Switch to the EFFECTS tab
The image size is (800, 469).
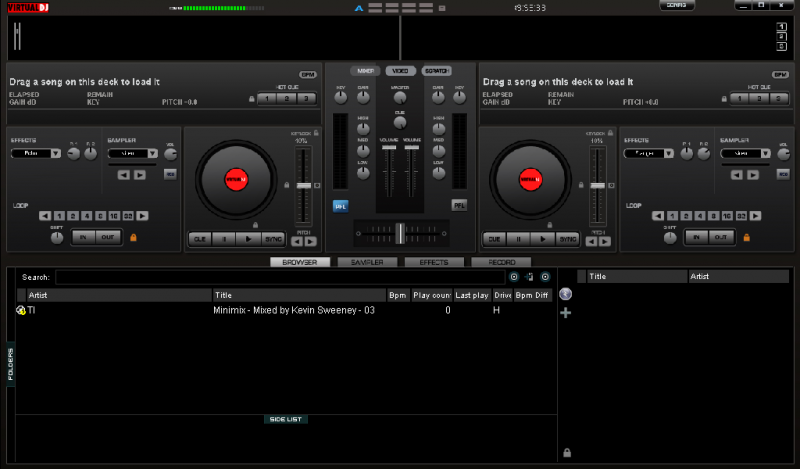(x=434, y=262)
